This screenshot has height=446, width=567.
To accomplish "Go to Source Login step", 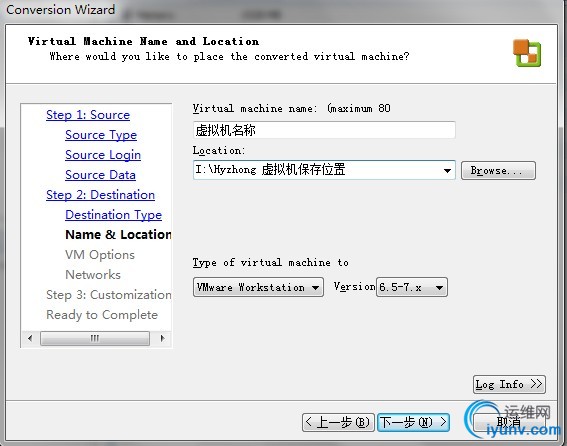I will pos(103,155).
